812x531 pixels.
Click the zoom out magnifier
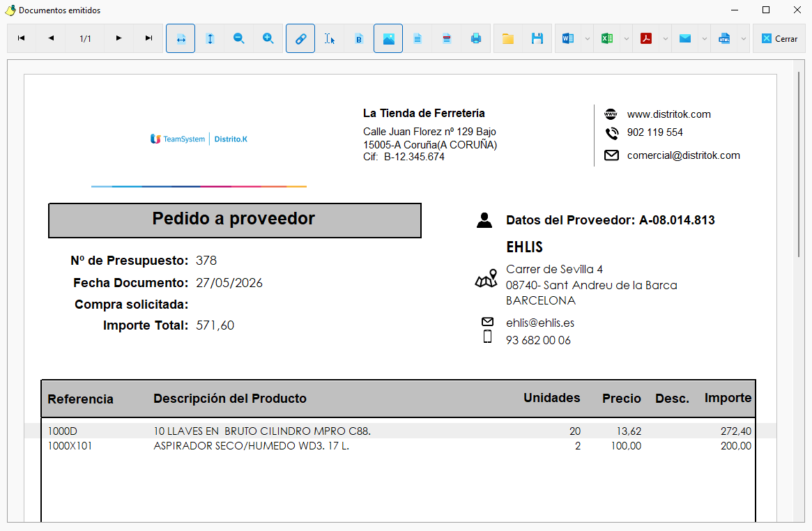(x=239, y=38)
